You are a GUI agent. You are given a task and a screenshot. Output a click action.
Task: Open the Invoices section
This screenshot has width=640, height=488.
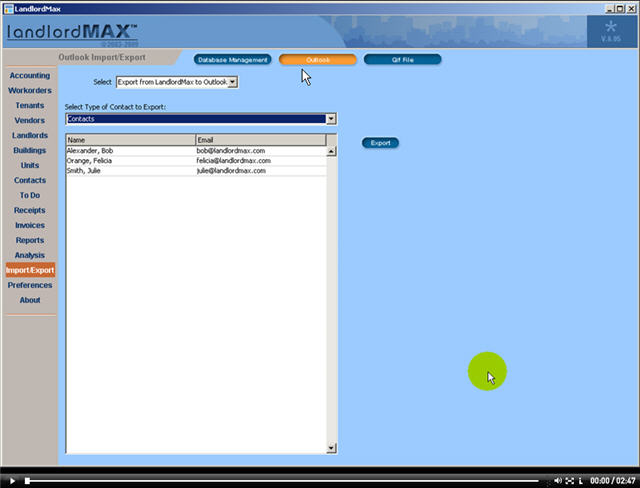coord(30,225)
